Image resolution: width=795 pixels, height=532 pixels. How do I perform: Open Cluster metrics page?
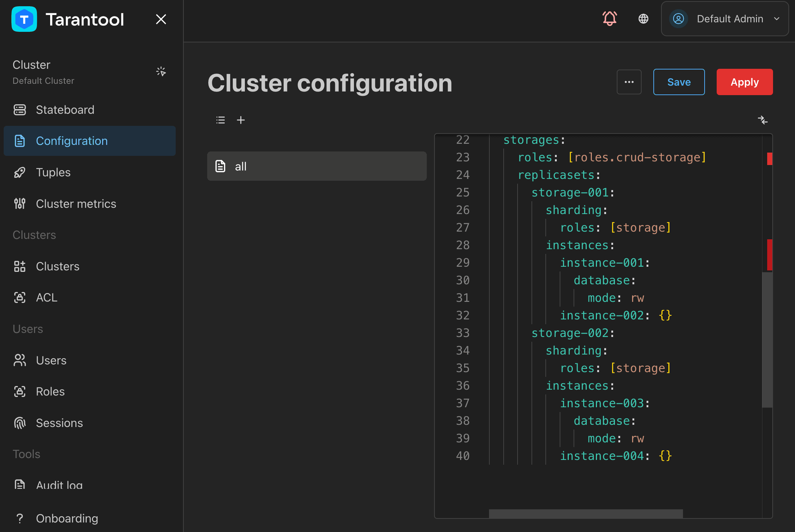pyautogui.click(x=90, y=204)
